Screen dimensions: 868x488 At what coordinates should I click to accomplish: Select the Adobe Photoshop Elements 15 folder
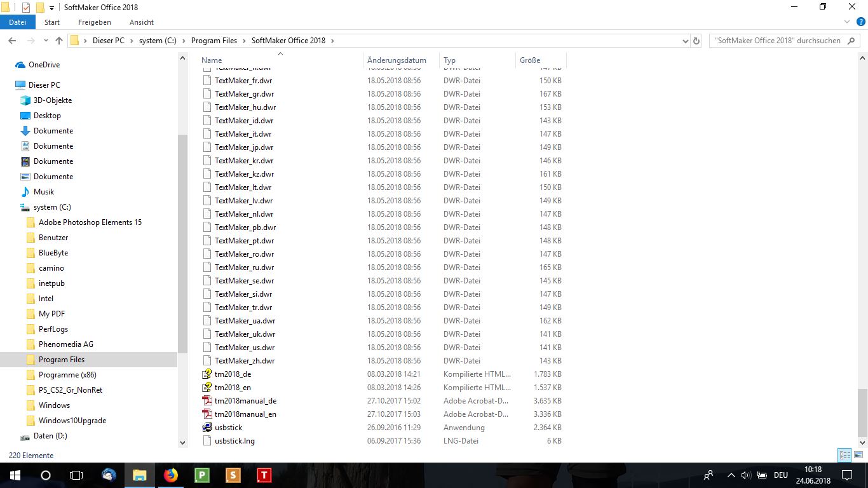pyautogui.click(x=90, y=222)
